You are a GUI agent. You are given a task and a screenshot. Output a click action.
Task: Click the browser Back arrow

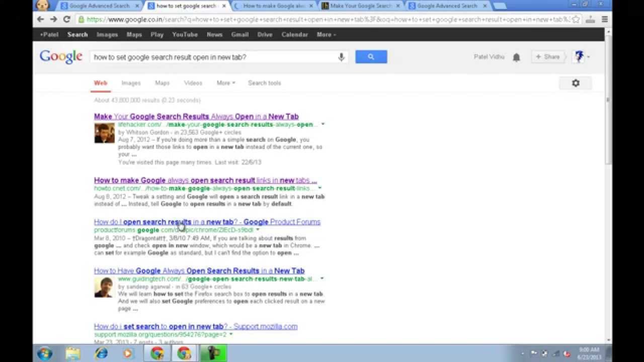point(41,20)
